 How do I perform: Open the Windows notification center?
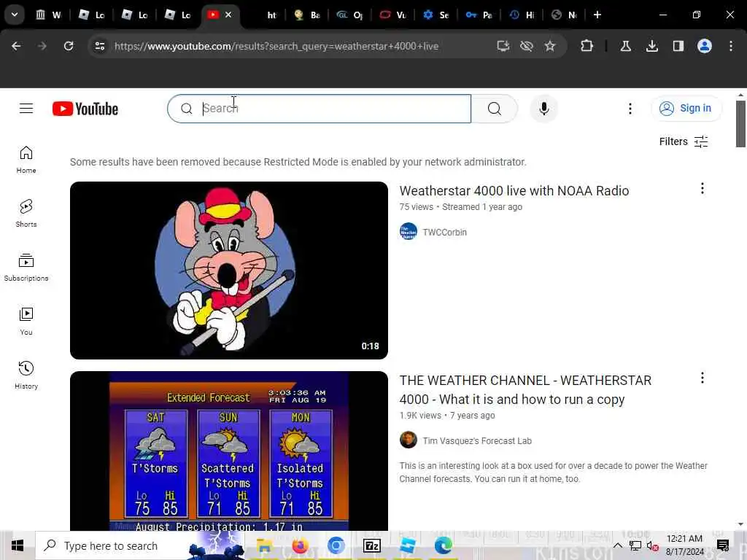[723, 545]
